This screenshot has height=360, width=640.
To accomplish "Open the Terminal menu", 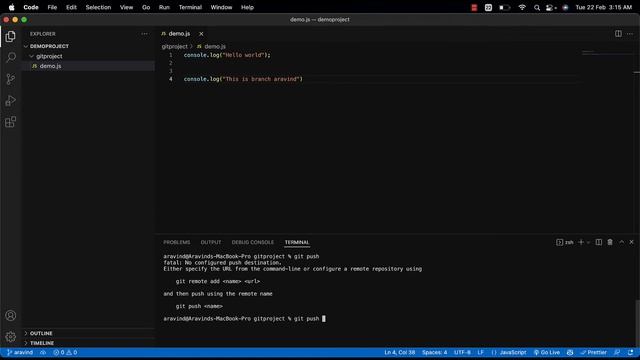I will click(190, 7).
